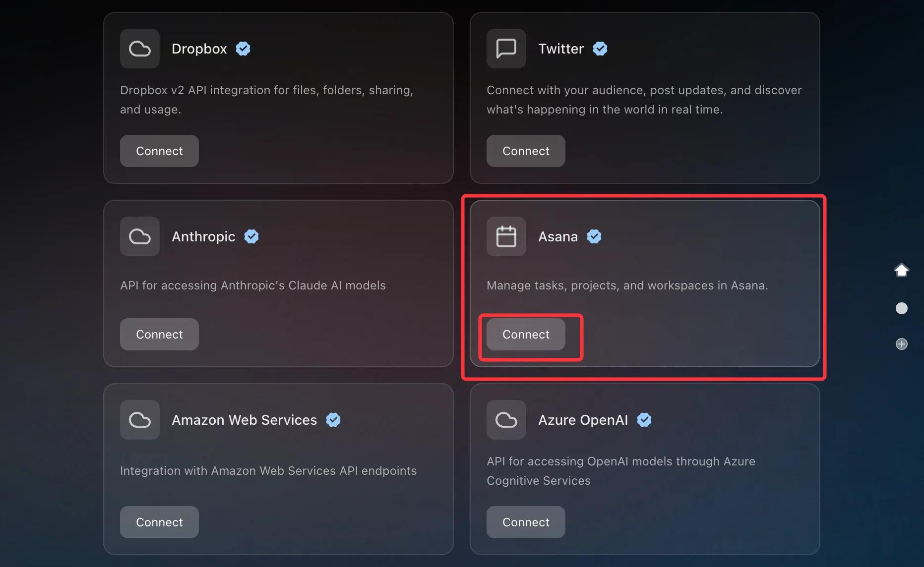This screenshot has height=567, width=924.
Task: Connect the Twitter integration
Action: click(526, 151)
